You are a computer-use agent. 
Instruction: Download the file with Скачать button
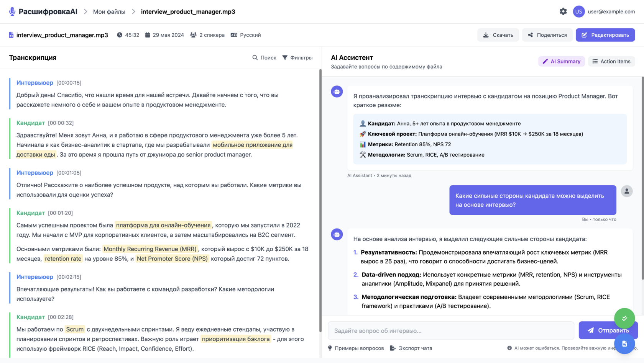tap(498, 35)
